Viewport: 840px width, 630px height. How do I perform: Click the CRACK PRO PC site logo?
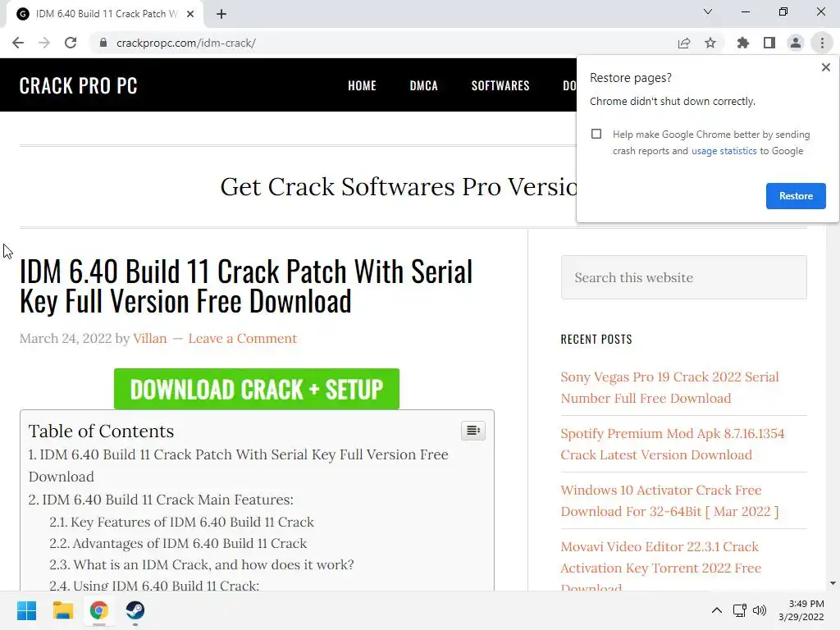pyautogui.click(x=78, y=85)
